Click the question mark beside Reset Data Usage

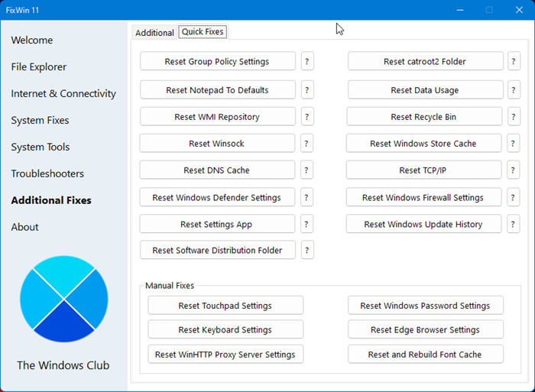click(514, 90)
